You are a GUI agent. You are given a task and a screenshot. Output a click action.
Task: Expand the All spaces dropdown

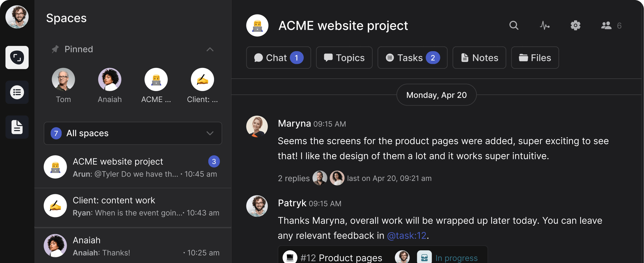pyautogui.click(x=210, y=133)
